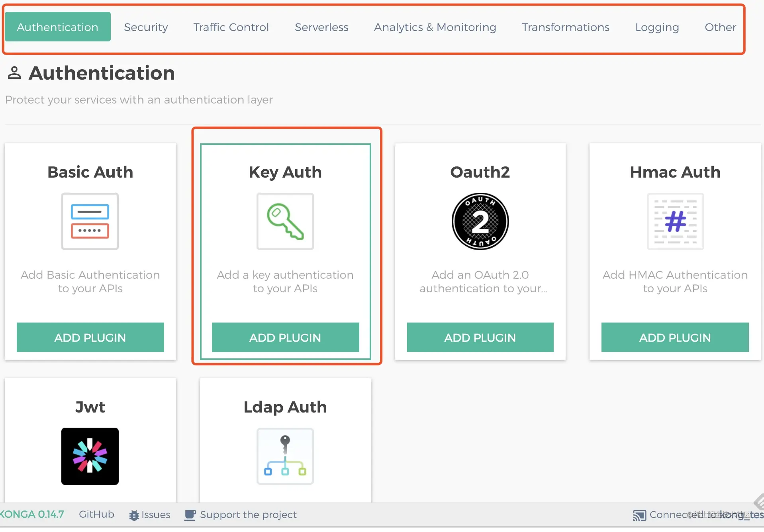Switch to the Logging tab

[657, 27]
